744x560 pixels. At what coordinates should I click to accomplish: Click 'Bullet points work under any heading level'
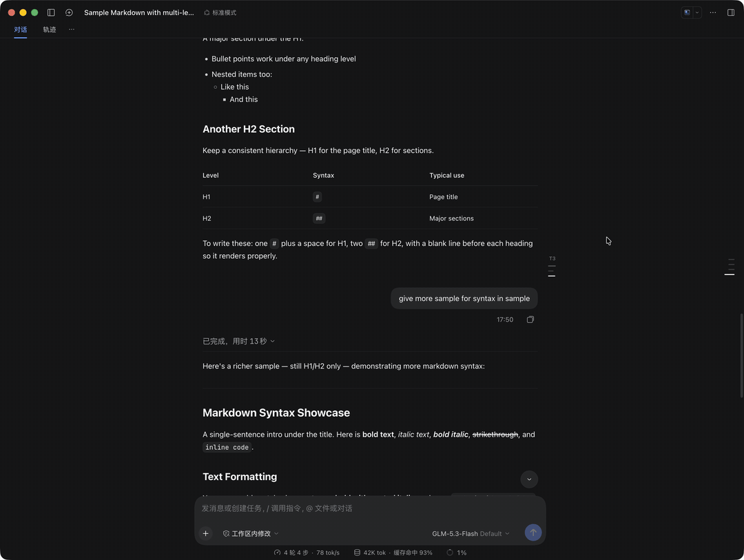click(283, 59)
